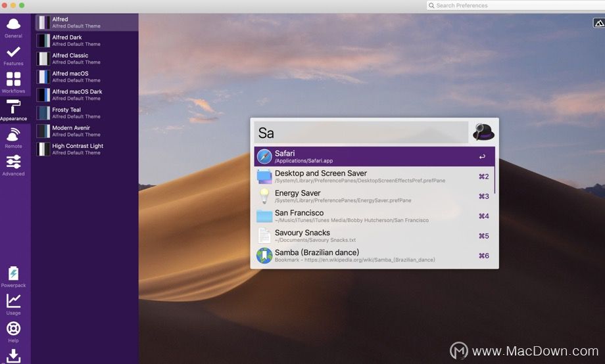Screen dimensions: 605x364
Task: Click the ⌘5 shortcut label
Action: (x=484, y=236)
